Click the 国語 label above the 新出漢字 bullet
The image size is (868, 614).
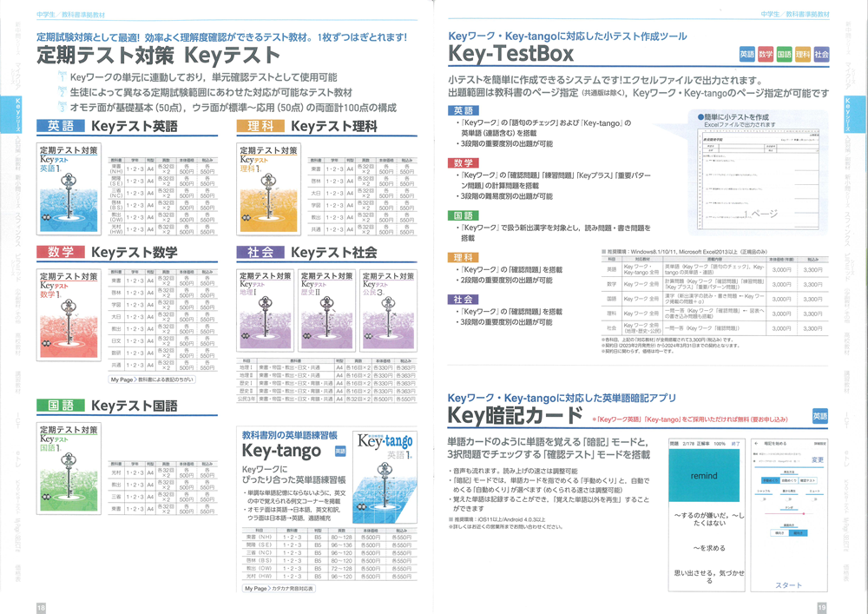pyautogui.click(x=464, y=215)
